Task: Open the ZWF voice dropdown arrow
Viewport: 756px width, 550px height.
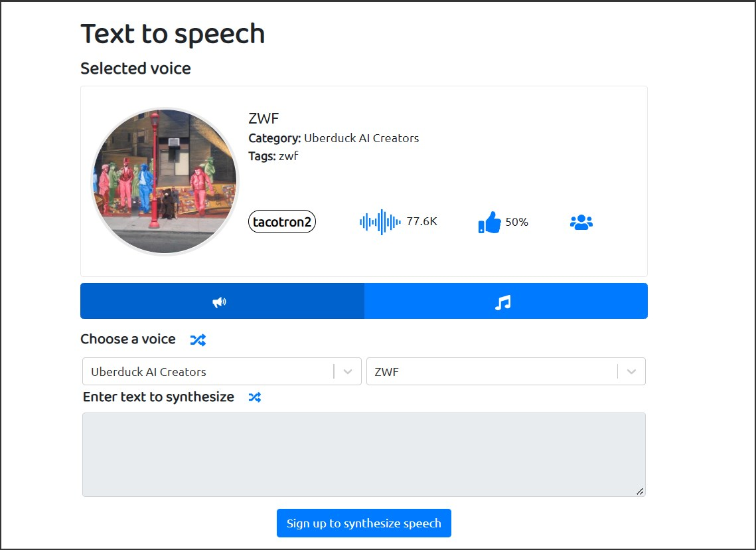Action: 631,372
